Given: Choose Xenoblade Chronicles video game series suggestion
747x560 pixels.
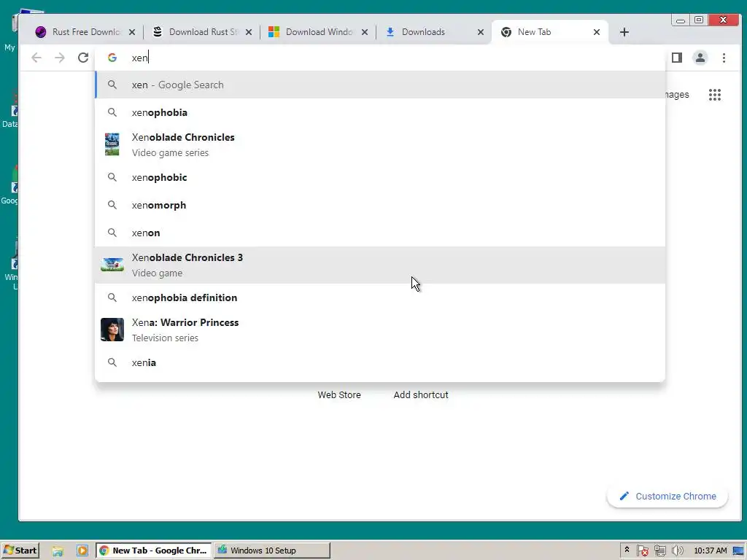Looking at the screenshot, I should (379, 145).
